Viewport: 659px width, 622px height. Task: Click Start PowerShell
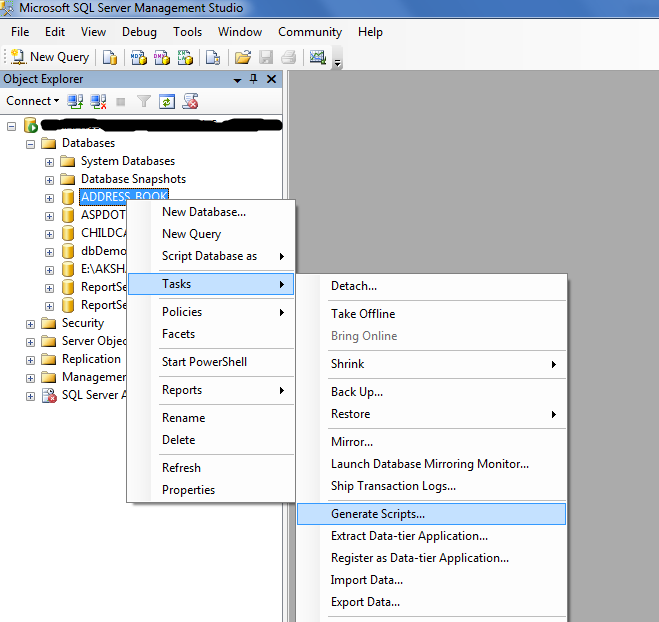tap(211, 362)
